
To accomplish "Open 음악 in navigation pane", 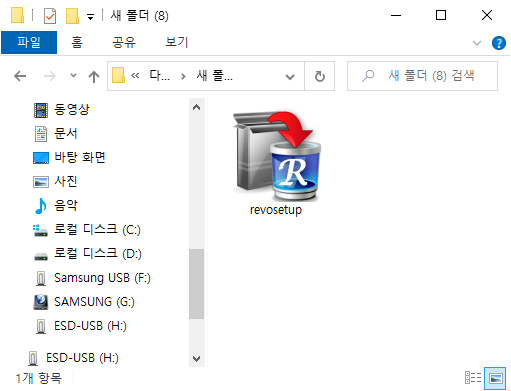I will pos(66,205).
